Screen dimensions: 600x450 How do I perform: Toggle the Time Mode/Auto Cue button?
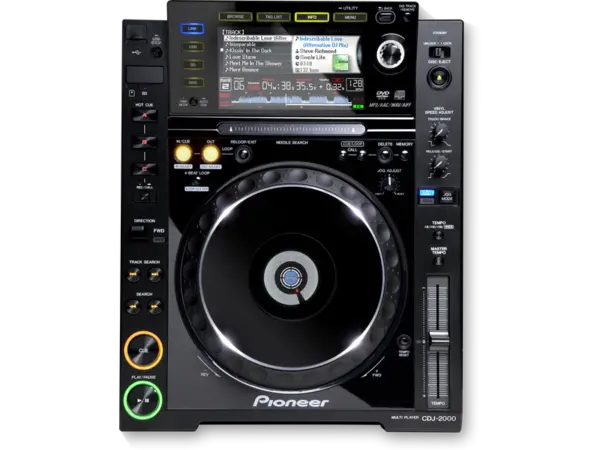coord(194,101)
